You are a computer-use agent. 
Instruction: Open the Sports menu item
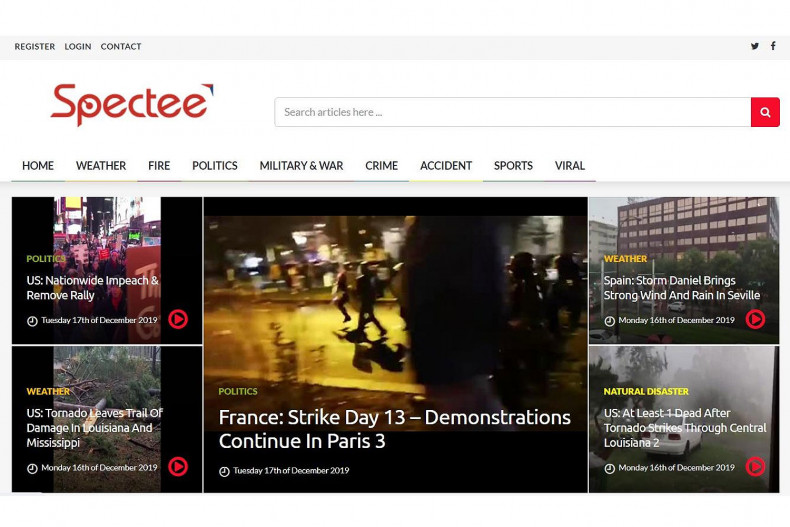[x=513, y=166]
